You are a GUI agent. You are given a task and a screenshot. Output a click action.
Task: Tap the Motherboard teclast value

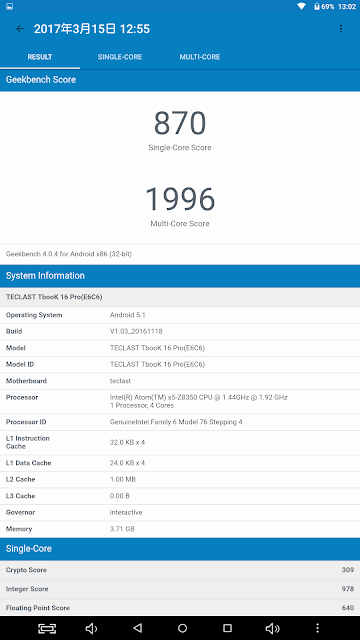(120, 381)
